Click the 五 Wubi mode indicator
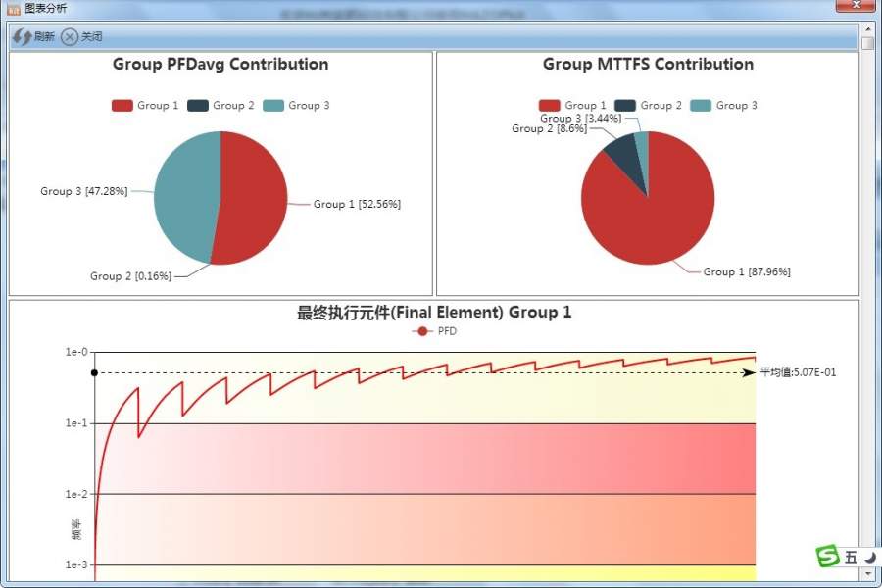The image size is (882, 588). pyautogui.click(x=851, y=557)
